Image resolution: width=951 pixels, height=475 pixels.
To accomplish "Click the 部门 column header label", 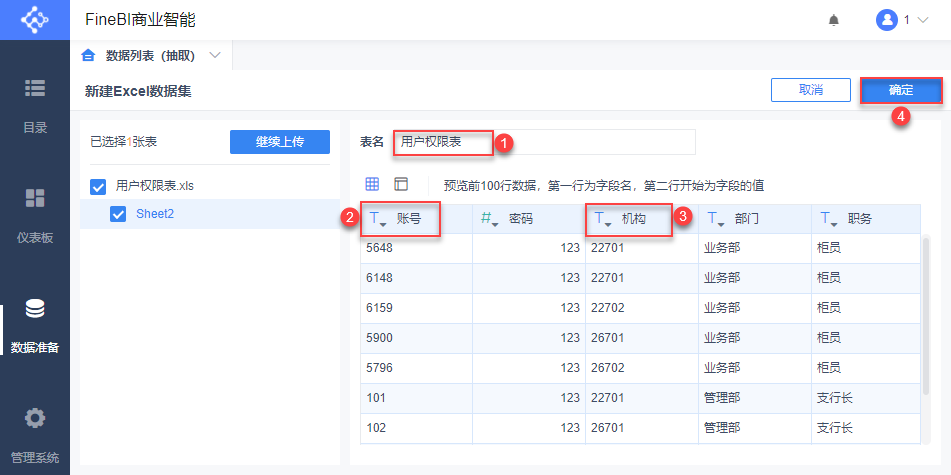I will click(x=747, y=220).
